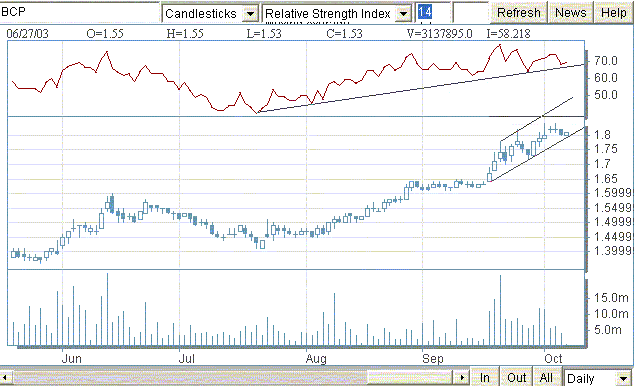The width and height of the screenshot is (636, 386).
Task: Click the H=1.55 high price readout
Action: 185,34
